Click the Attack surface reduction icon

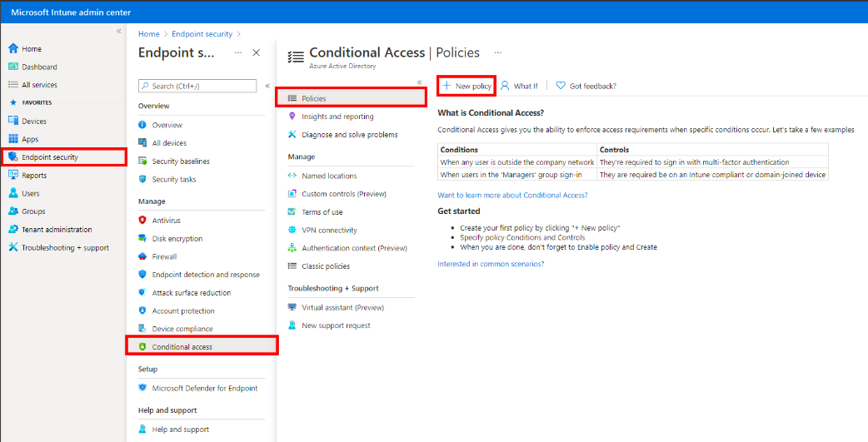[x=142, y=293]
